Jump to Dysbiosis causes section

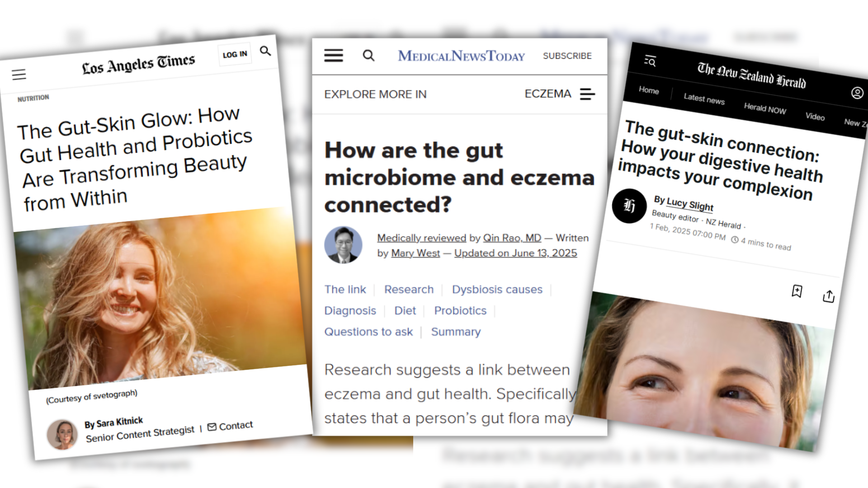497,289
